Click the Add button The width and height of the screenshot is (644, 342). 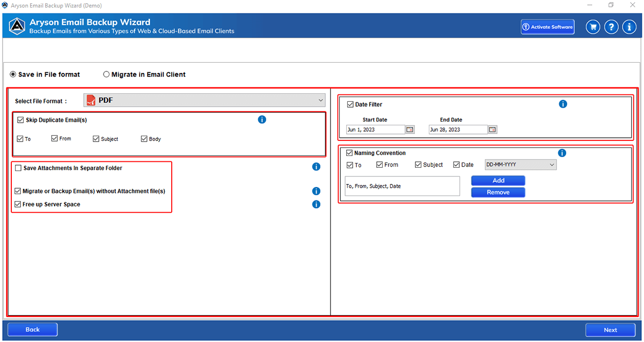(x=498, y=181)
